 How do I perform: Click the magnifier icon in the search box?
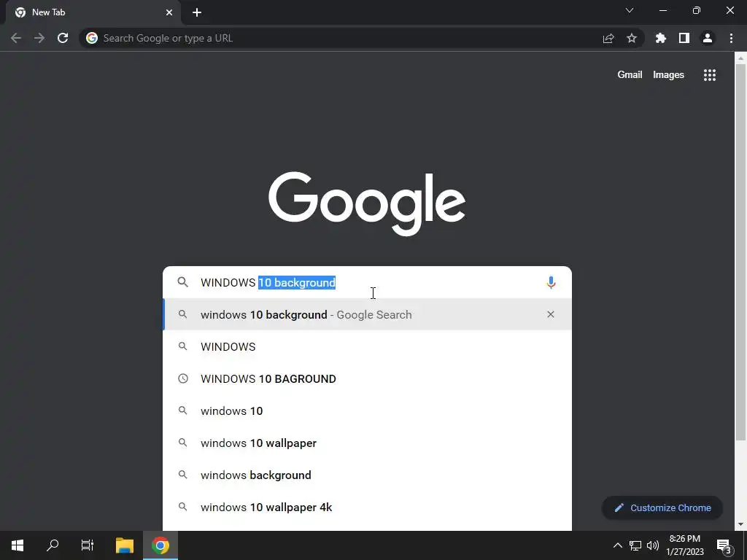182,282
